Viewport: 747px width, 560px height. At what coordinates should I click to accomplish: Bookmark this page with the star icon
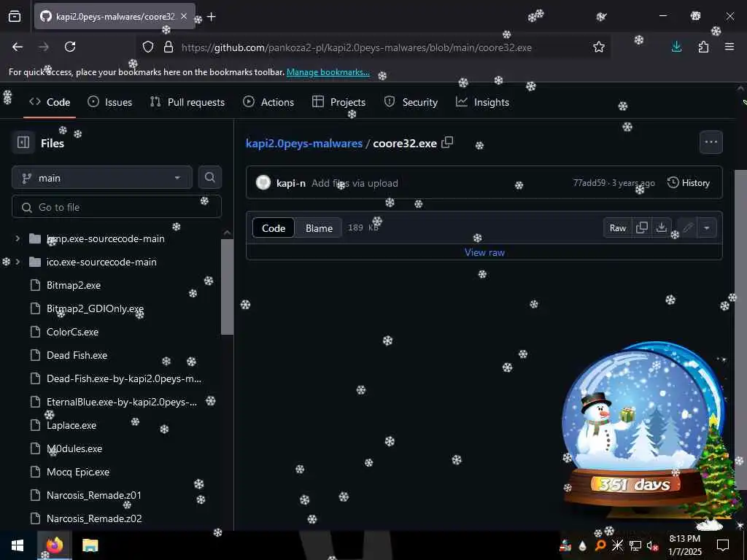[599, 47]
